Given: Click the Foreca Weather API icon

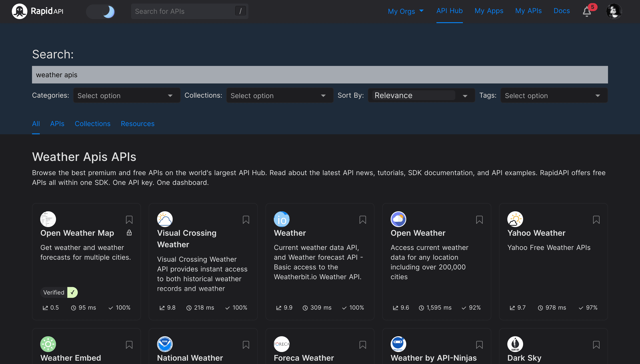Looking at the screenshot, I should (281, 344).
